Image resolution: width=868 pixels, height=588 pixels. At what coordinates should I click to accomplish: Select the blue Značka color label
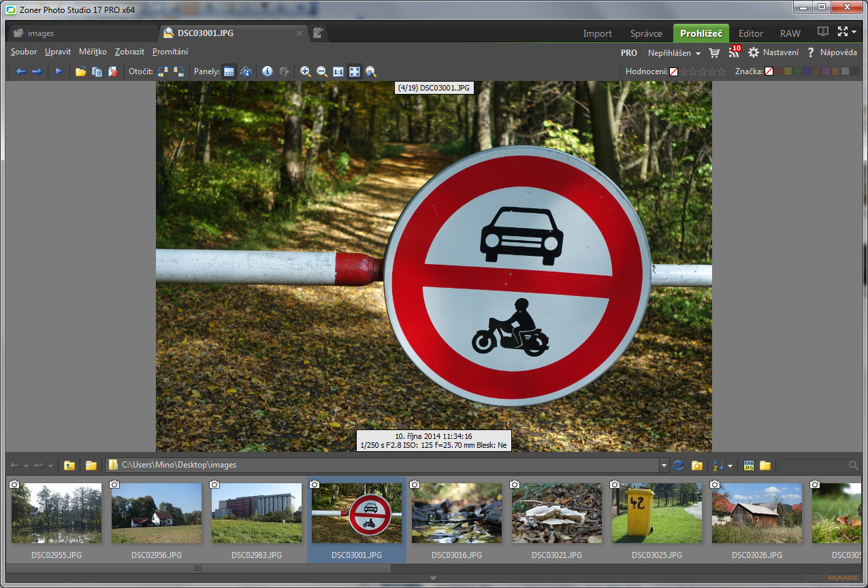pos(807,71)
